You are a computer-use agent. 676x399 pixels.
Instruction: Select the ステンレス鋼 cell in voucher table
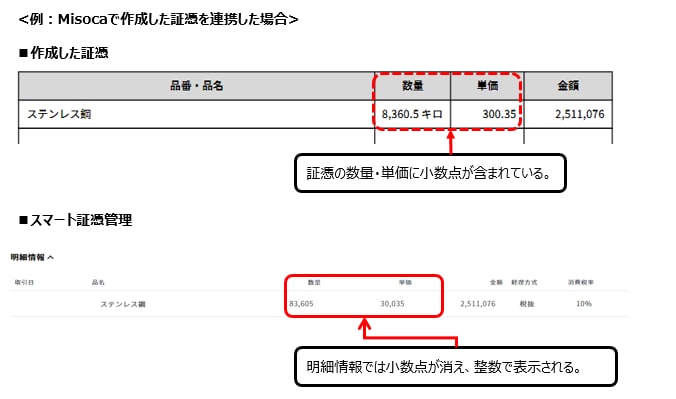197,114
